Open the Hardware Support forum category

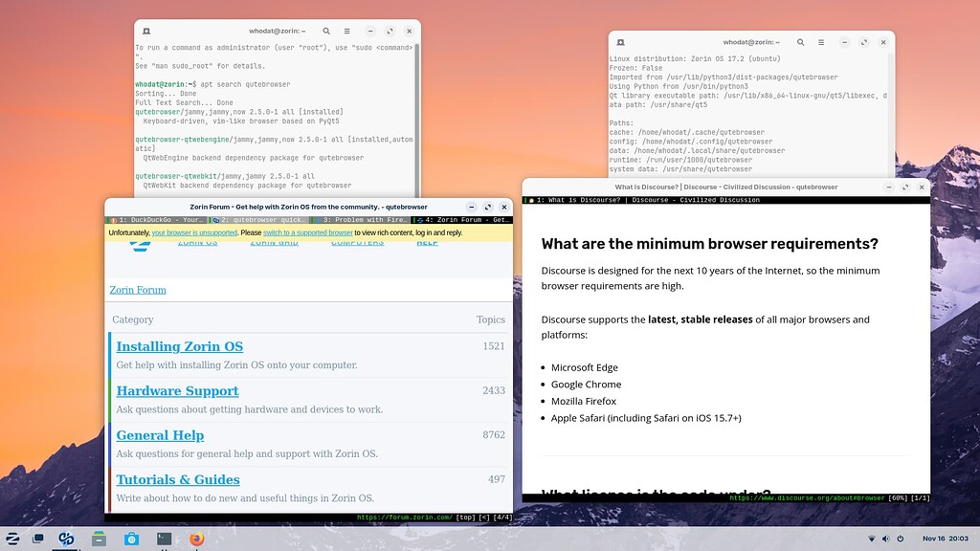pyautogui.click(x=177, y=390)
